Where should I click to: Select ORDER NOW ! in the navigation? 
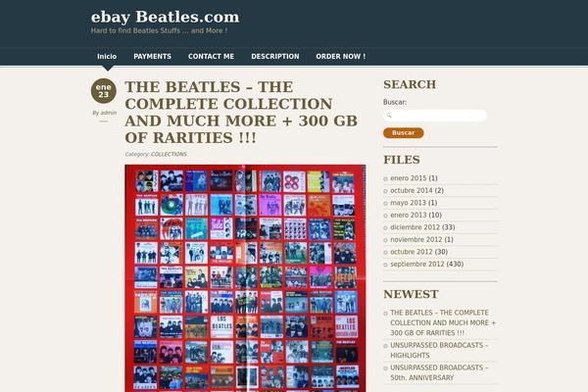tap(340, 56)
